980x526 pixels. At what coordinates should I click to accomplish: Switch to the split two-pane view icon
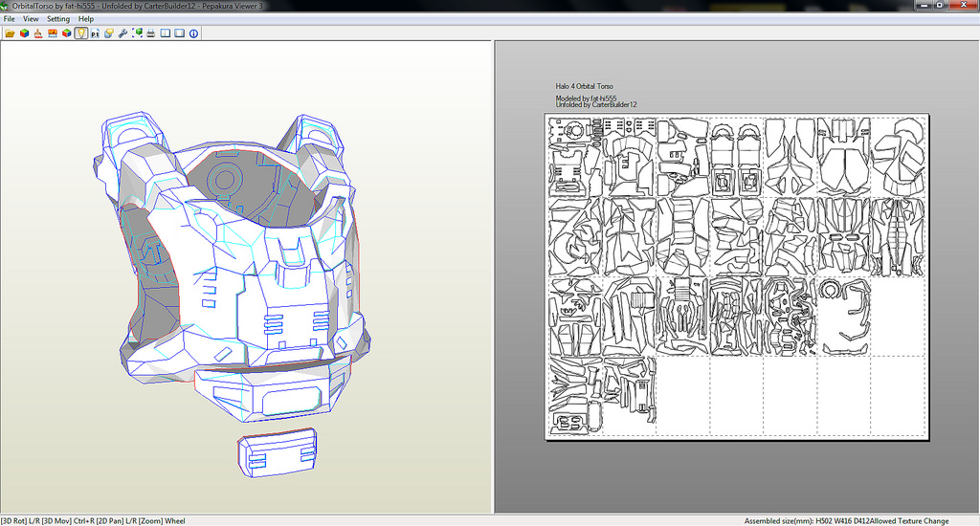click(165, 33)
